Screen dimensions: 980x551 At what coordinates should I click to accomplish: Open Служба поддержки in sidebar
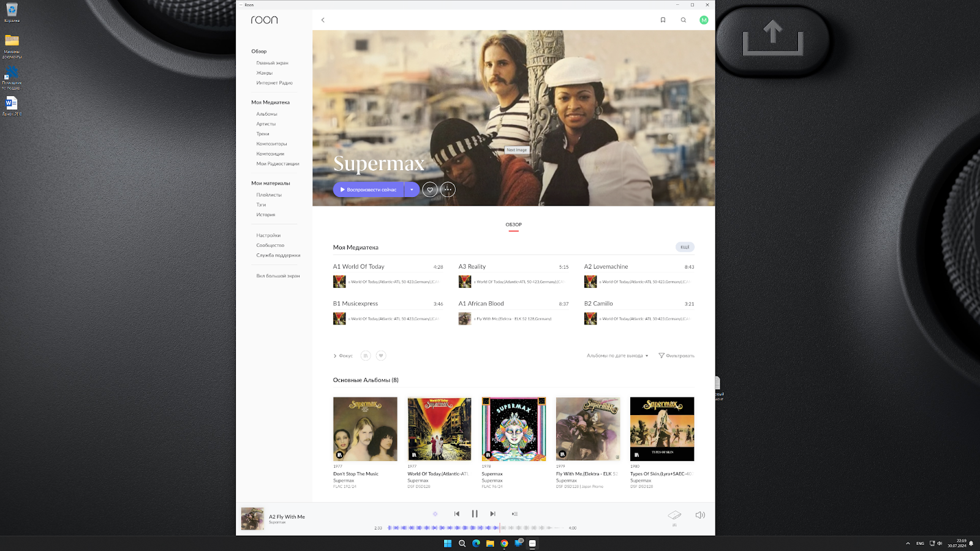pos(278,255)
